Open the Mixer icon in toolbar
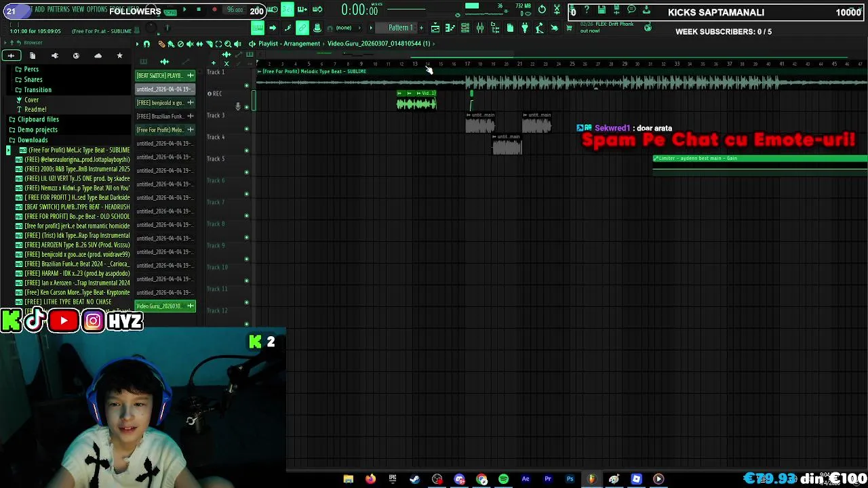Viewport: 868px width, 488px height. coord(480,28)
